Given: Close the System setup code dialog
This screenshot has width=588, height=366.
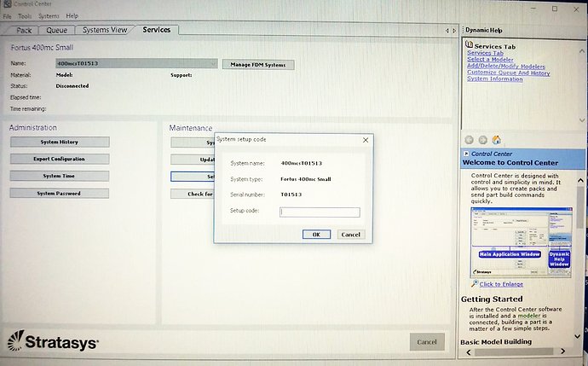Looking at the screenshot, I should coord(366,138).
